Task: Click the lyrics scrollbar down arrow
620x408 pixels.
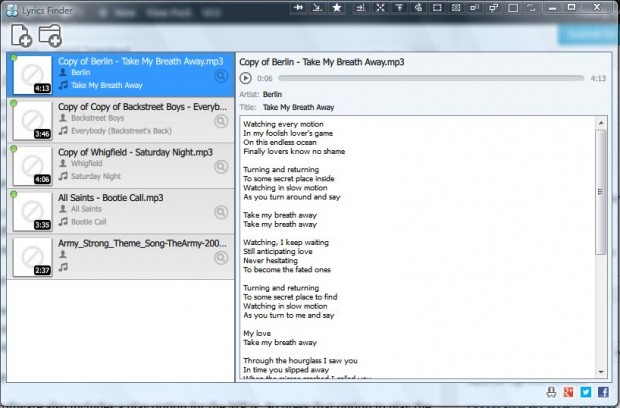Action: tap(601, 375)
